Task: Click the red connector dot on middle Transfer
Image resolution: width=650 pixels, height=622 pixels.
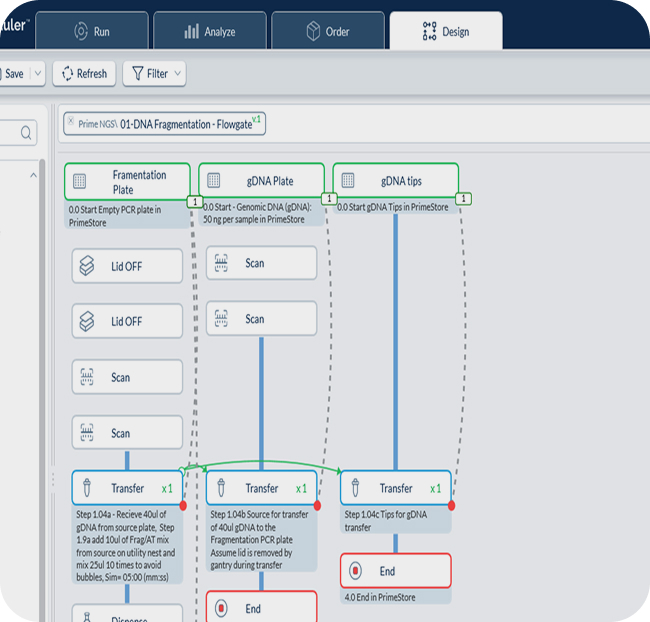Action: point(318,506)
